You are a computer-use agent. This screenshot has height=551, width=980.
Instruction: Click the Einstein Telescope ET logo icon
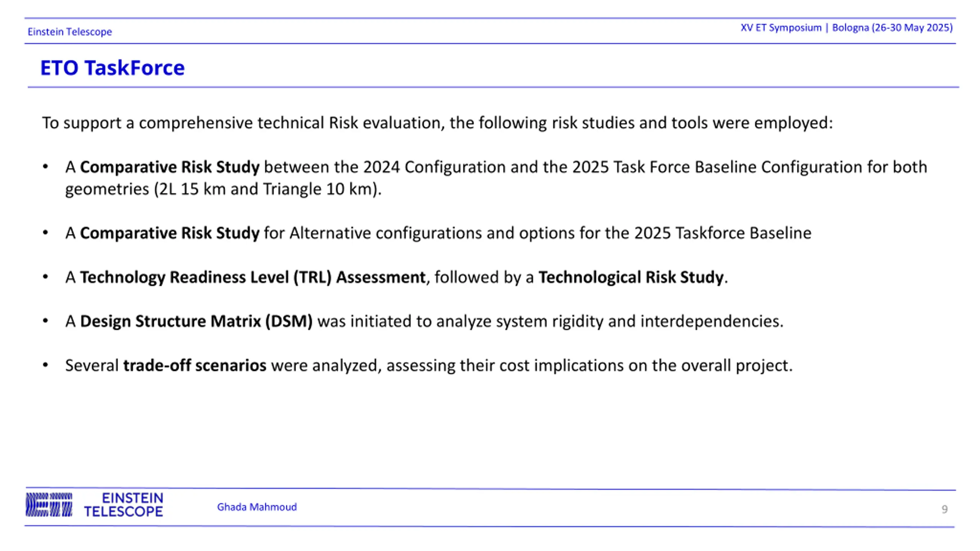pos(49,505)
